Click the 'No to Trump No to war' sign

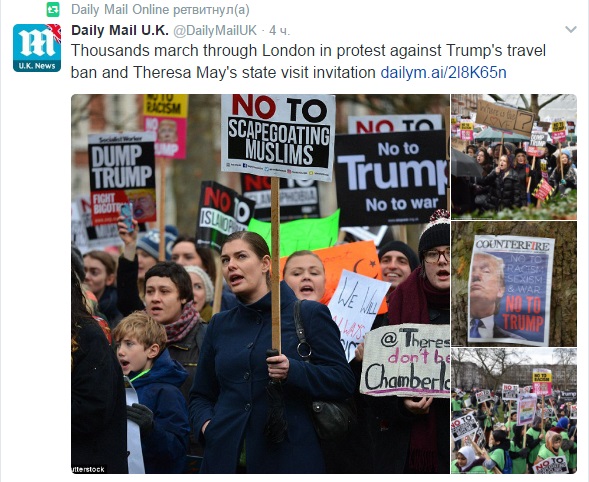tap(391, 177)
